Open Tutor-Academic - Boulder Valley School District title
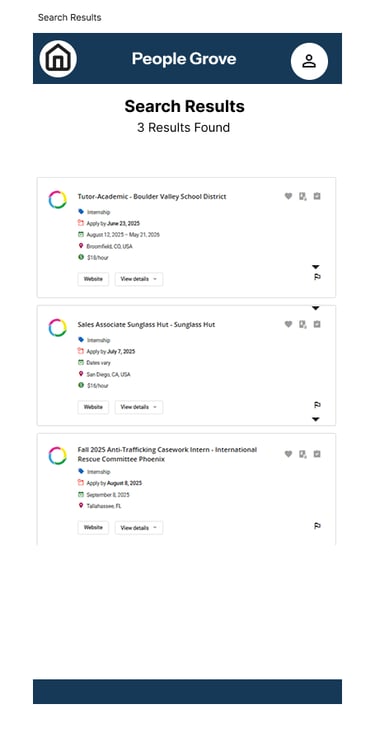This screenshot has height=737, width=375. coord(152,196)
